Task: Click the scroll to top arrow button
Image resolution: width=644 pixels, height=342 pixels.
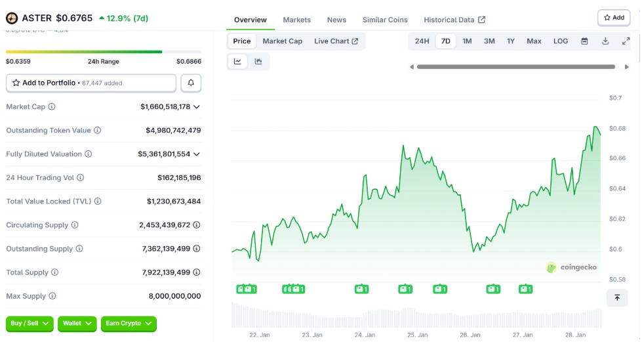Action: (617, 298)
